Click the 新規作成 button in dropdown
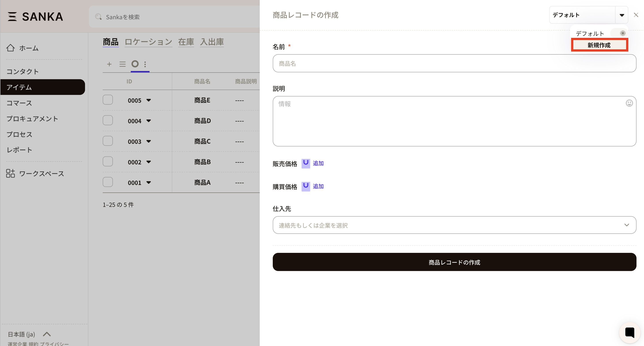Viewport: 644px width, 346px height. (599, 45)
